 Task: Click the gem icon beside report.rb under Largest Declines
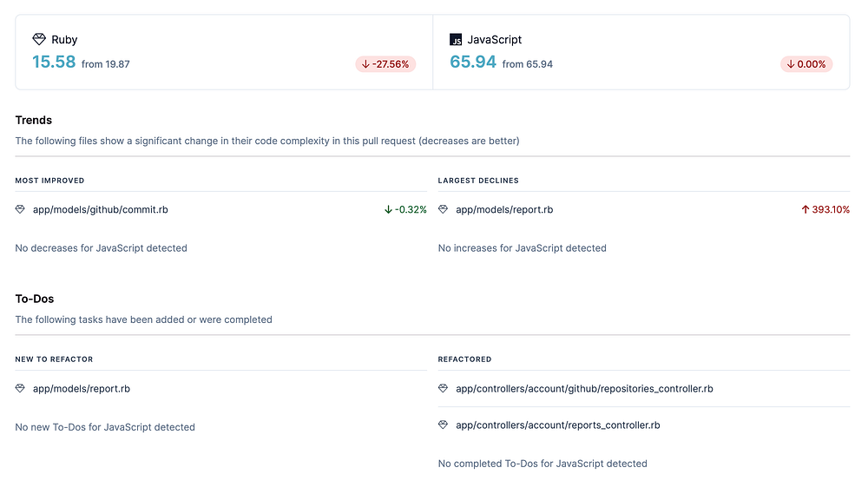444,210
